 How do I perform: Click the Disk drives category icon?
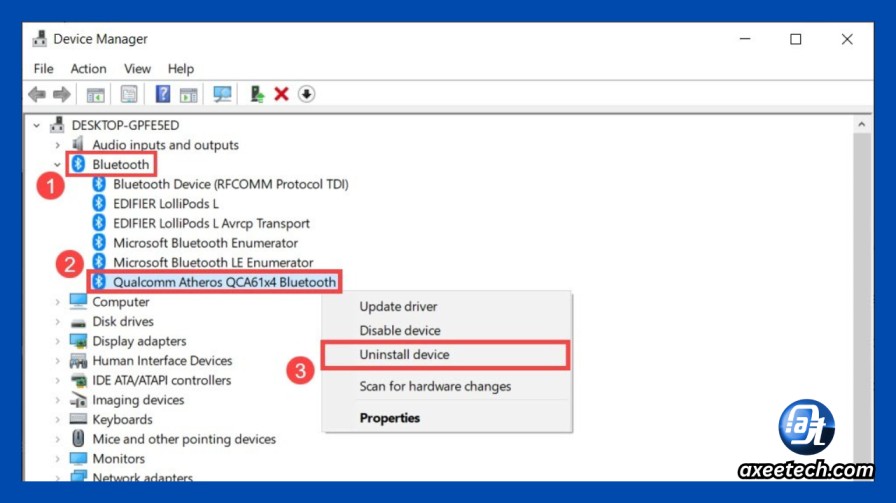[78, 322]
